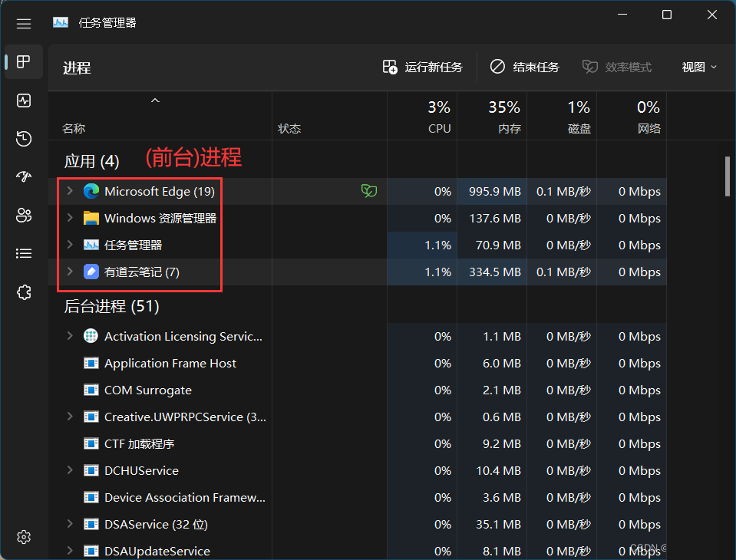This screenshot has height=560, width=736.
Task: Click the DSAUpdateService process icon
Action: [91, 551]
